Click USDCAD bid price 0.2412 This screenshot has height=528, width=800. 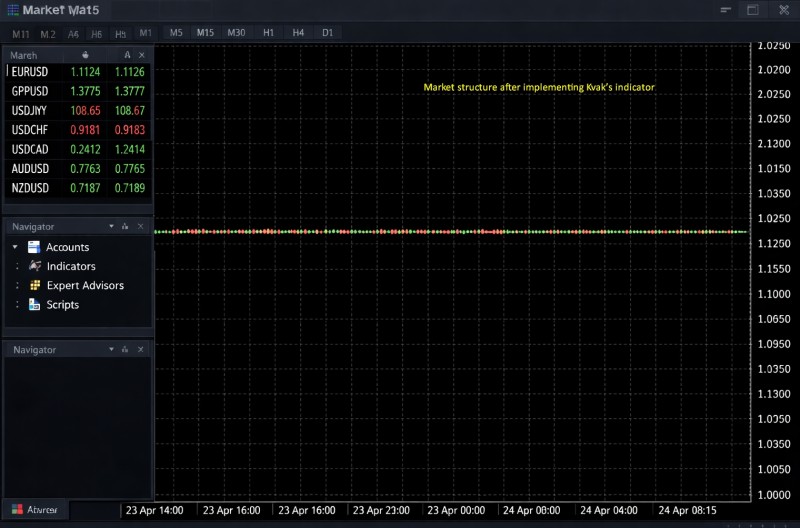click(x=85, y=149)
